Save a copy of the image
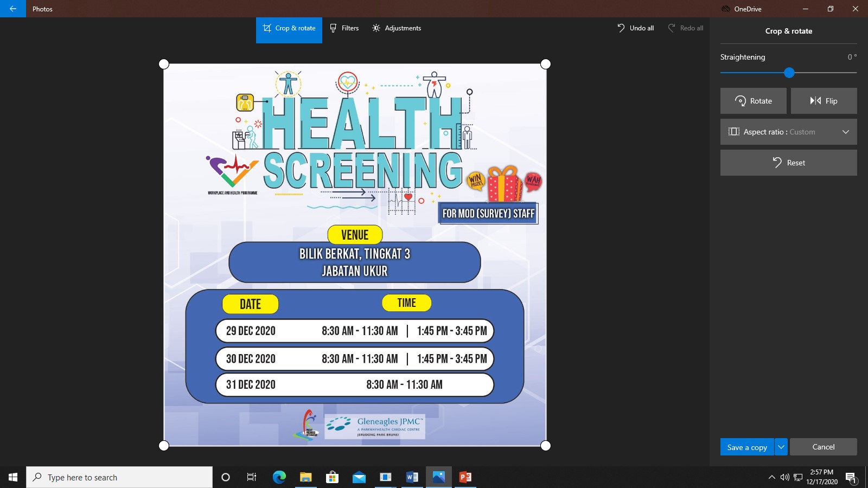 pyautogui.click(x=747, y=447)
